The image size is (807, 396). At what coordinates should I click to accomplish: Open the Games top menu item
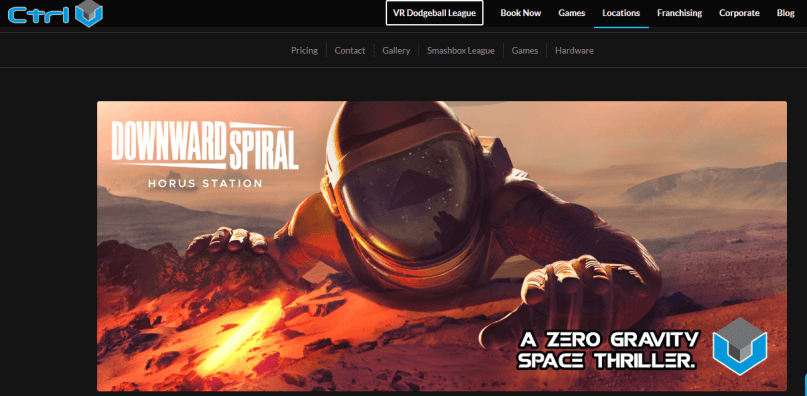coord(572,13)
